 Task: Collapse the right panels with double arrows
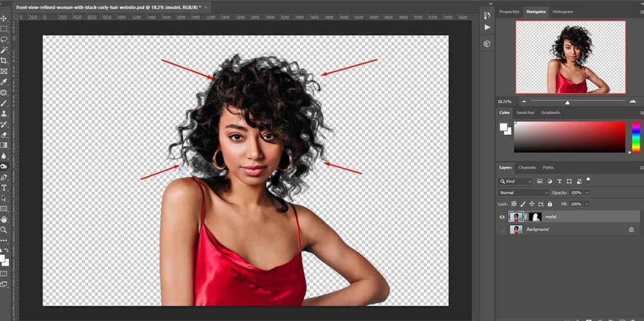pos(641,3)
